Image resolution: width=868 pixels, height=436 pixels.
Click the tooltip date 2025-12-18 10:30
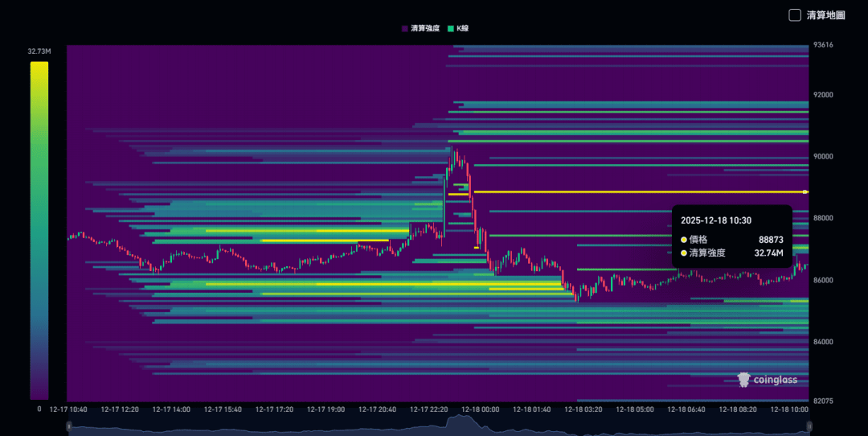[716, 220]
